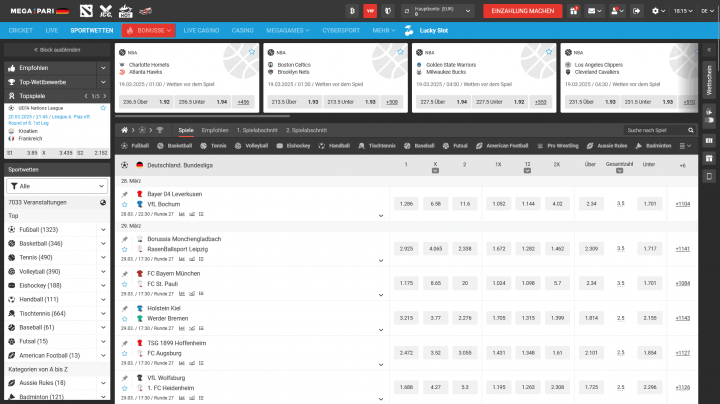
Task: Select the Tennis sport filter
Action: (x=214, y=146)
